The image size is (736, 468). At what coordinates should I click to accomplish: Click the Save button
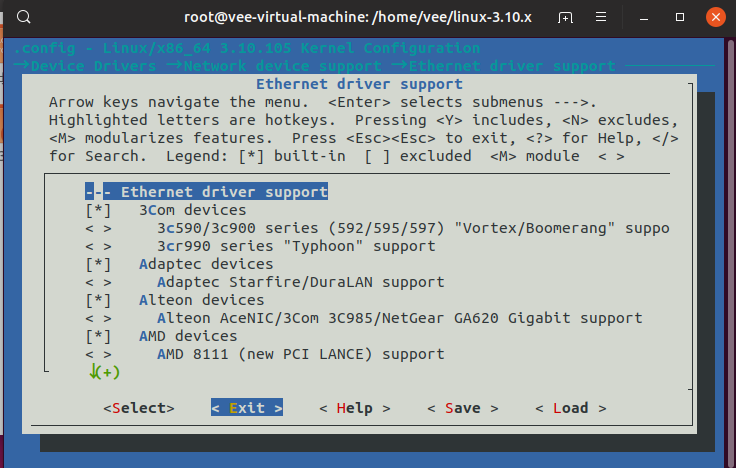coord(463,408)
